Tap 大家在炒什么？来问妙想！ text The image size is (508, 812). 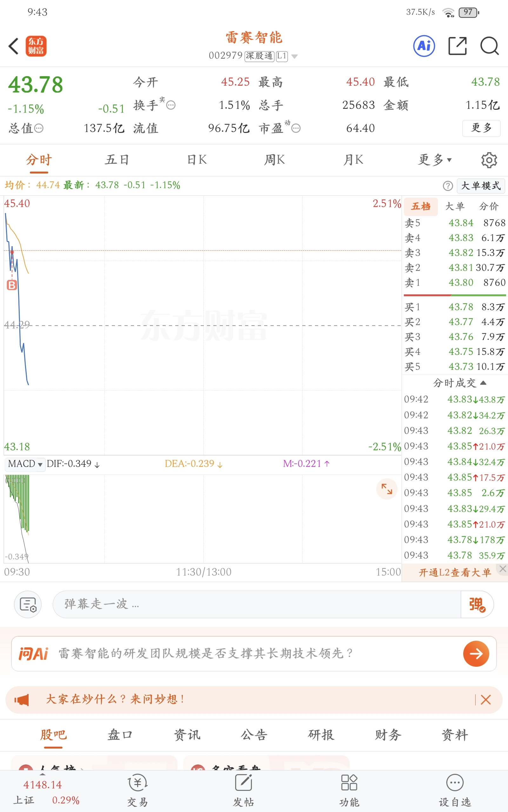(x=115, y=700)
